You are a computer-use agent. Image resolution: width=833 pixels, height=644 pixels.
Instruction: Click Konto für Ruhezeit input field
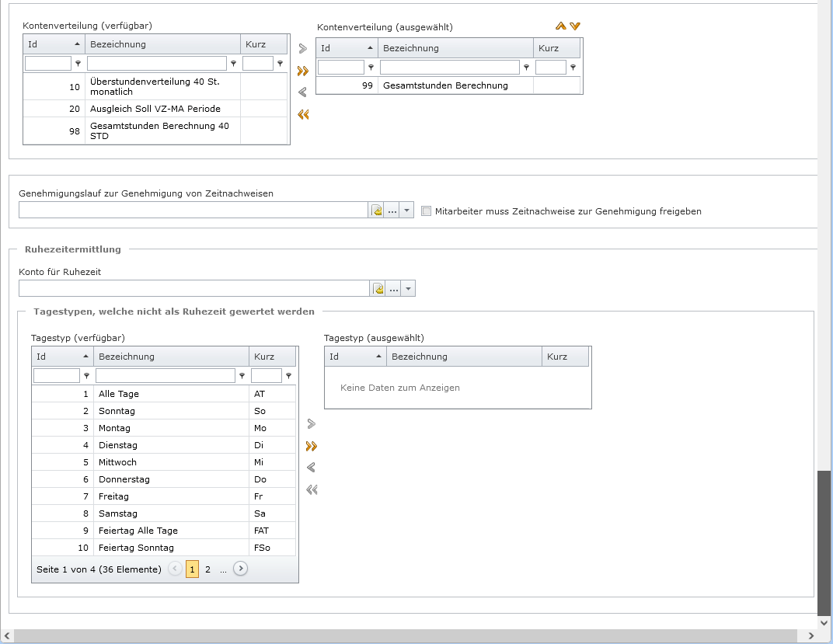193,289
